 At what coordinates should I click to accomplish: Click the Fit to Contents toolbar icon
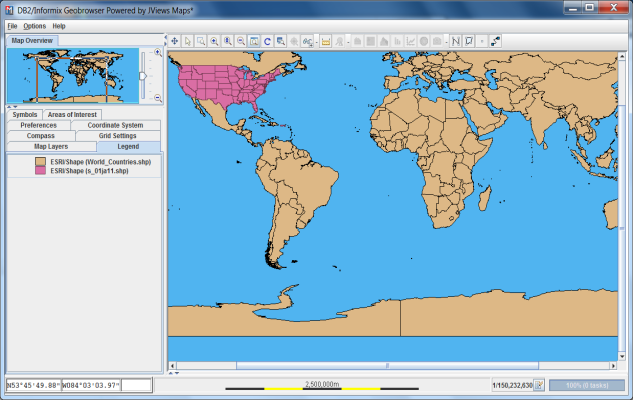click(x=254, y=41)
